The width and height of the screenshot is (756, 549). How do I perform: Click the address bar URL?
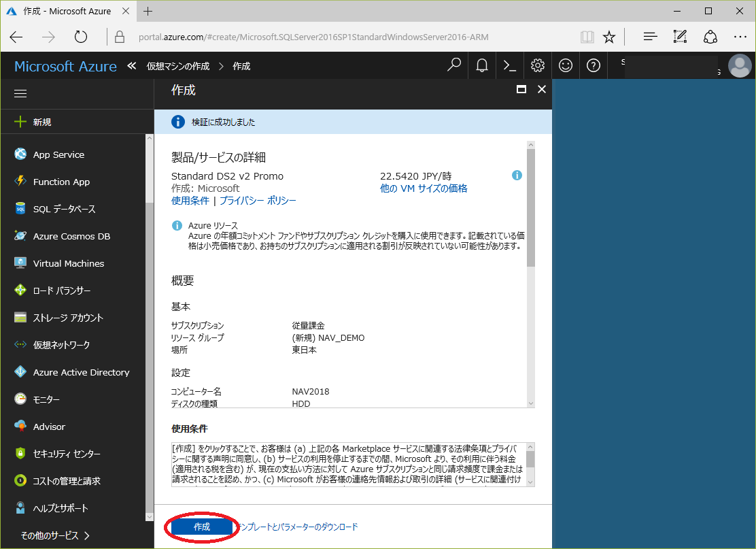coord(313,37)
